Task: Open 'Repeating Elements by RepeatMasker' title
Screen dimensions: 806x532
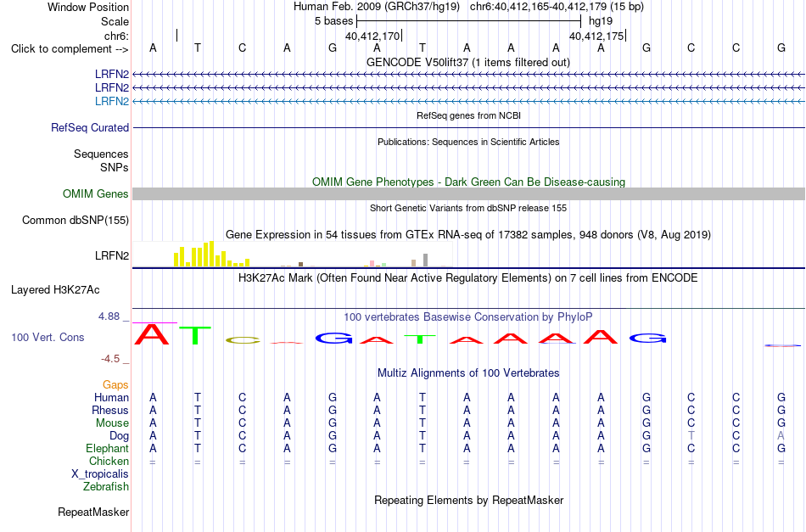Action: pos(468,500)
